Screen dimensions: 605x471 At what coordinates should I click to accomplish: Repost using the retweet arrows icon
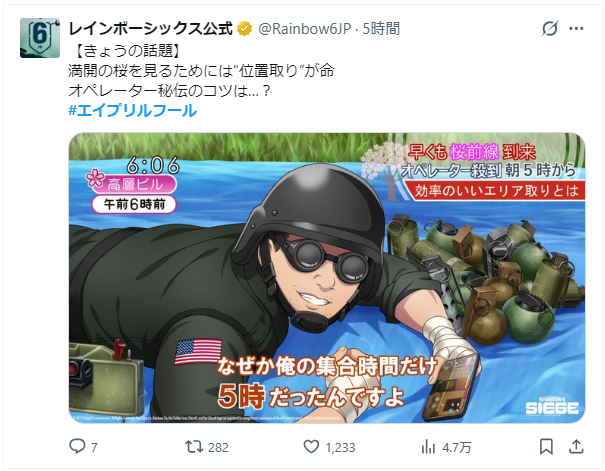pyautogui.click(x=194, y=447)
